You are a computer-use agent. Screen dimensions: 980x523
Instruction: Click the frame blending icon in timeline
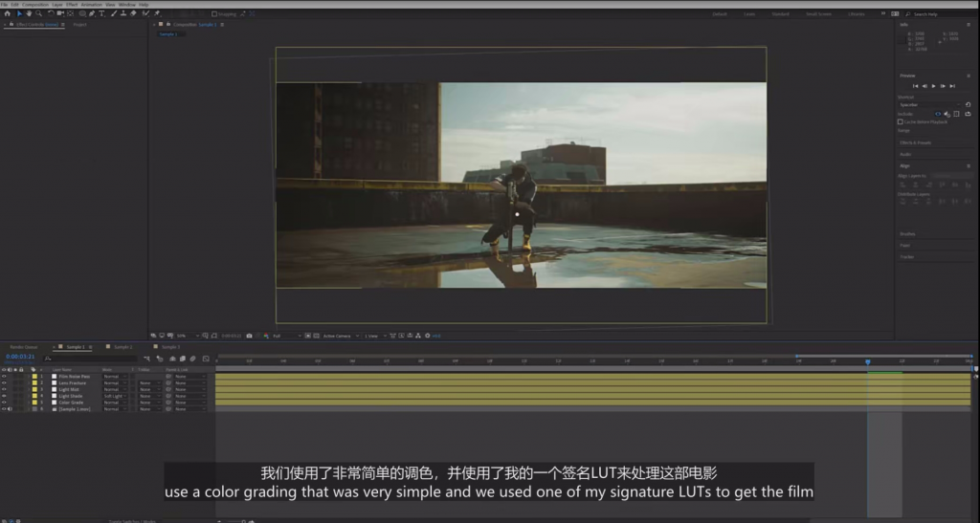(183, 359)
